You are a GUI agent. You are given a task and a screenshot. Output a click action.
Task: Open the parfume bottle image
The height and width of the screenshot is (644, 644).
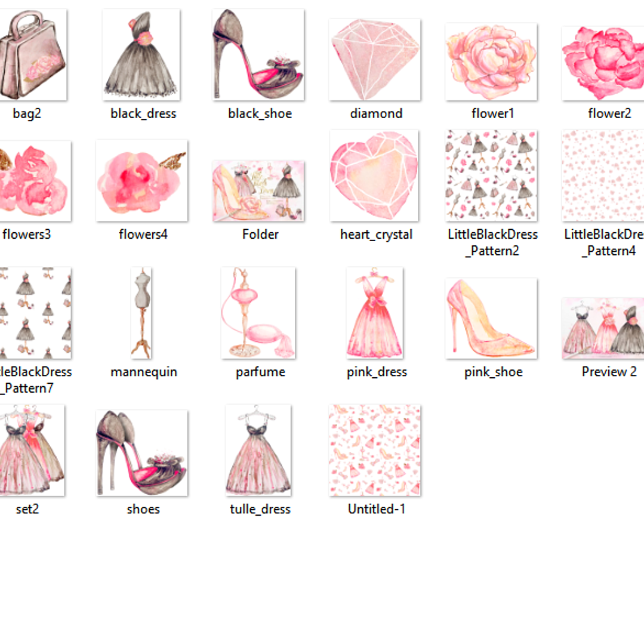[258, 313]
